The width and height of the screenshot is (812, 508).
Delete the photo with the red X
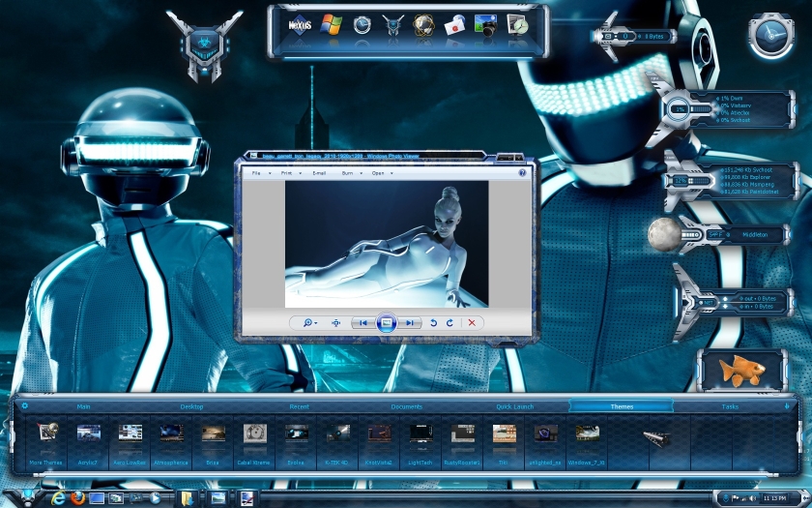[x=472, y=322]
